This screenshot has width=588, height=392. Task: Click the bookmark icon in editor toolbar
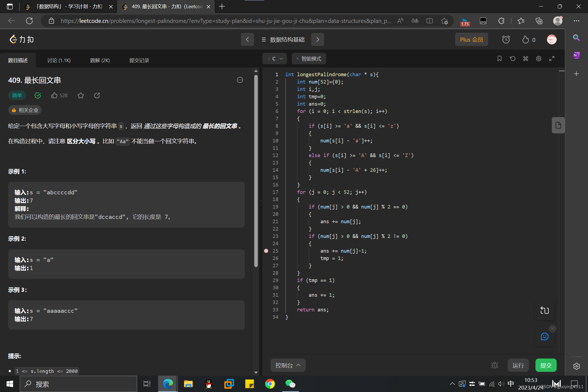pyautogui.click(x=499, y=59)
